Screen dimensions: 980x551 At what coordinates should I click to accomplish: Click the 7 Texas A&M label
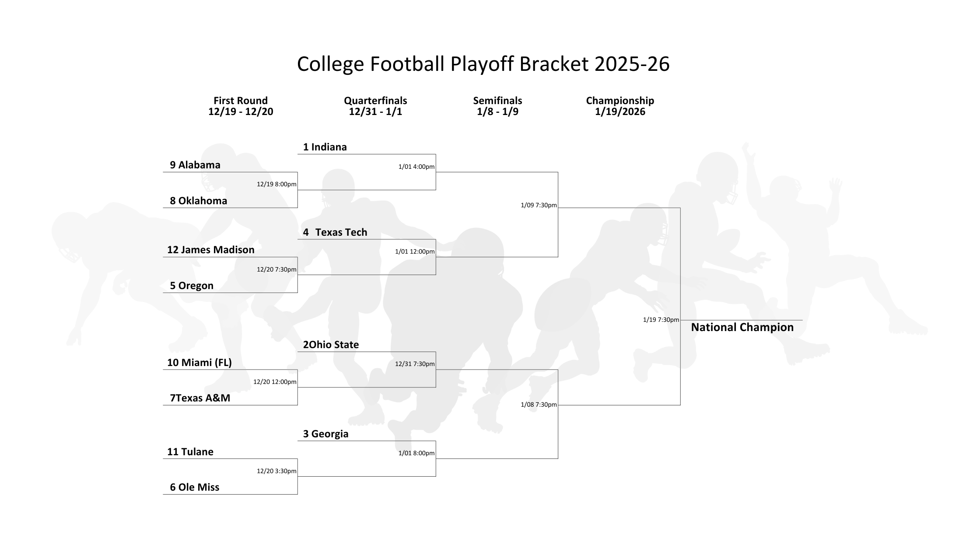tap(200, 398)
